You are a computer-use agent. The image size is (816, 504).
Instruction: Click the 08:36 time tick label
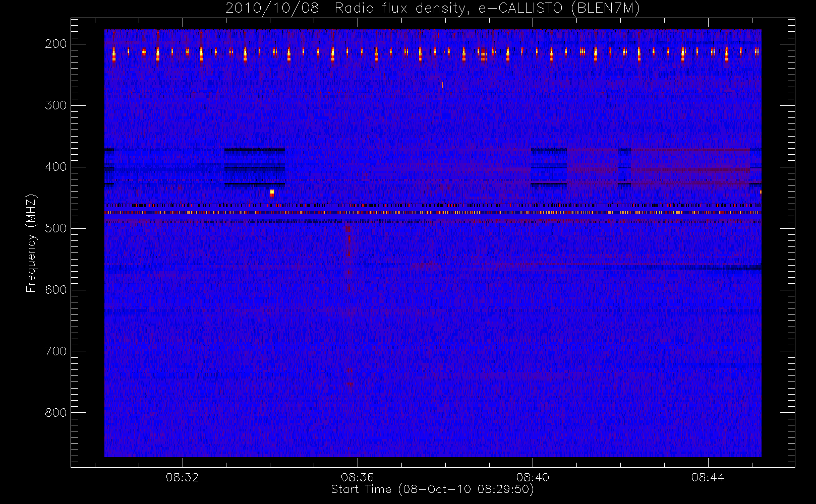(x=357, y=477)
